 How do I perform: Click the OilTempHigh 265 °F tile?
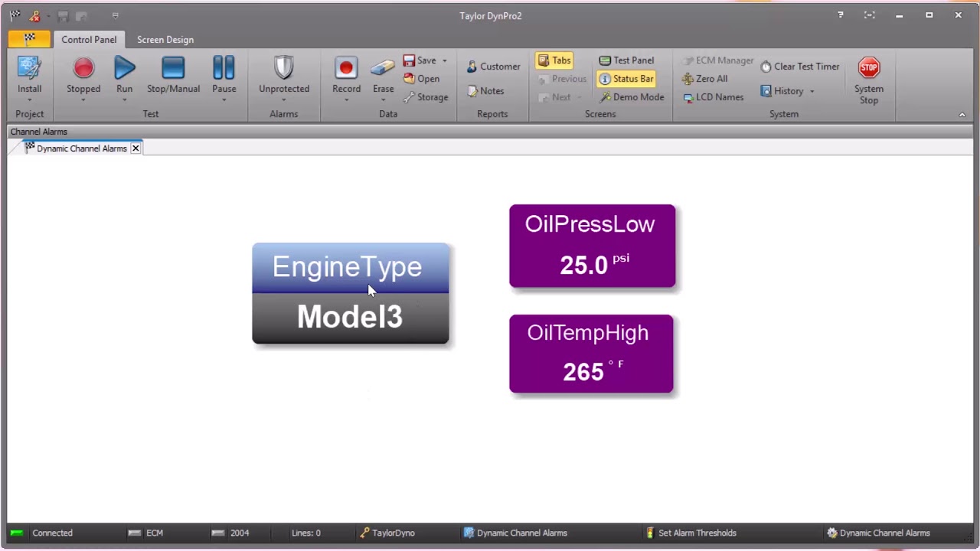tap(591, 354)
